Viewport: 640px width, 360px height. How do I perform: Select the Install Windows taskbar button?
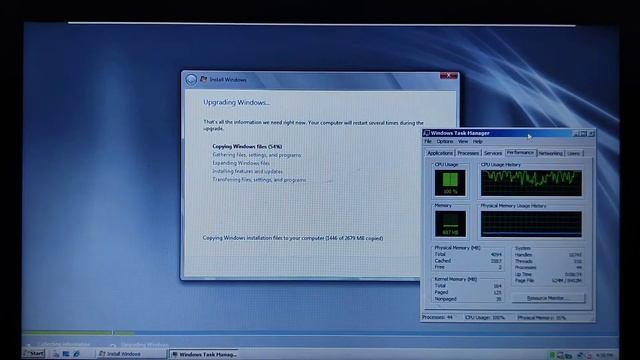pyautogui.click(x=131, y=354)
